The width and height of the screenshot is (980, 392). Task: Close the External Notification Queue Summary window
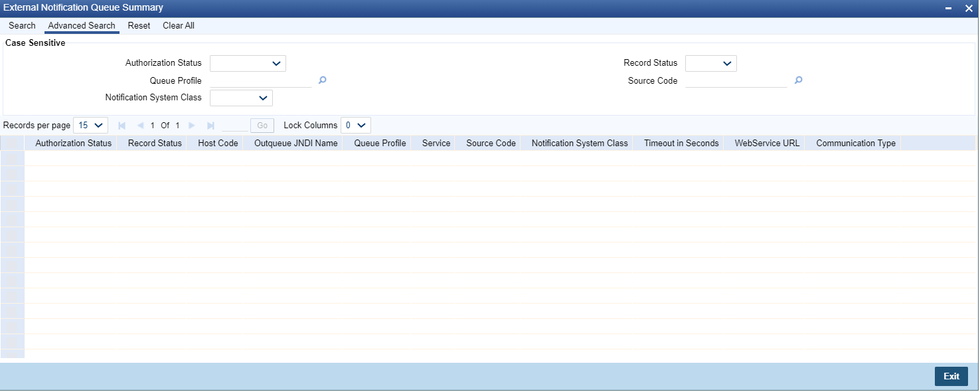[x=969, y=8]
